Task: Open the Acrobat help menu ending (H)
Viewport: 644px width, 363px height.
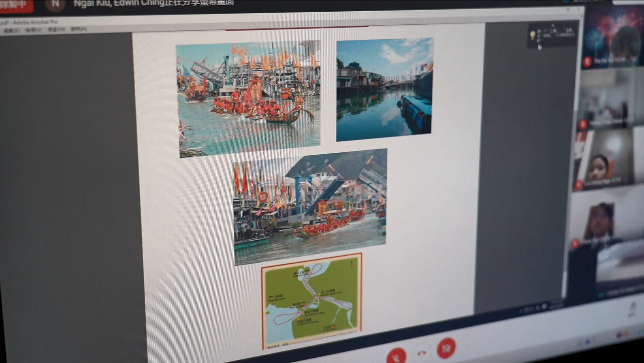Action: click(79, 29)
